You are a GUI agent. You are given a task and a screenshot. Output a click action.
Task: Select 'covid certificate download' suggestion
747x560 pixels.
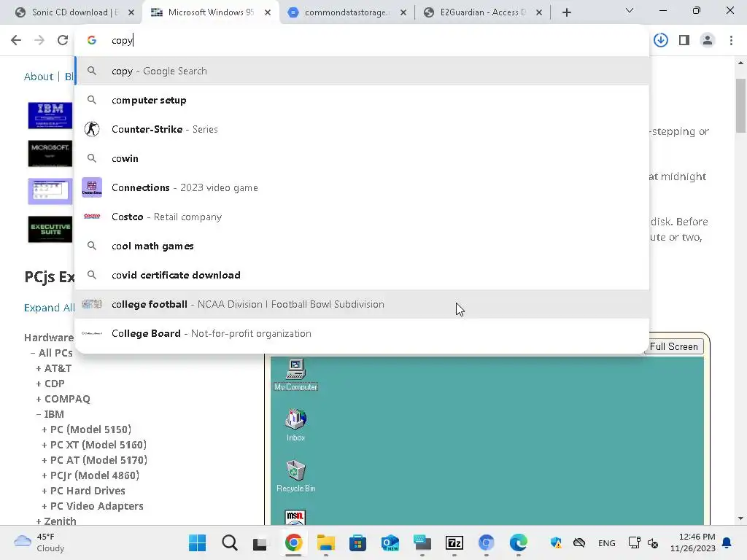(362, 275)
